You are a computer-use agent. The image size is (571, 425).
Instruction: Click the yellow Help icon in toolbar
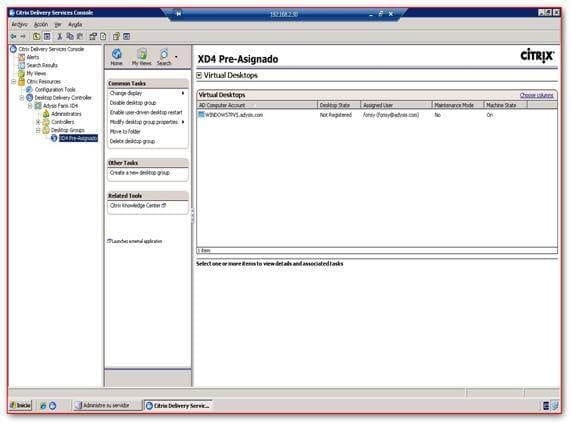tap(116, 36)
